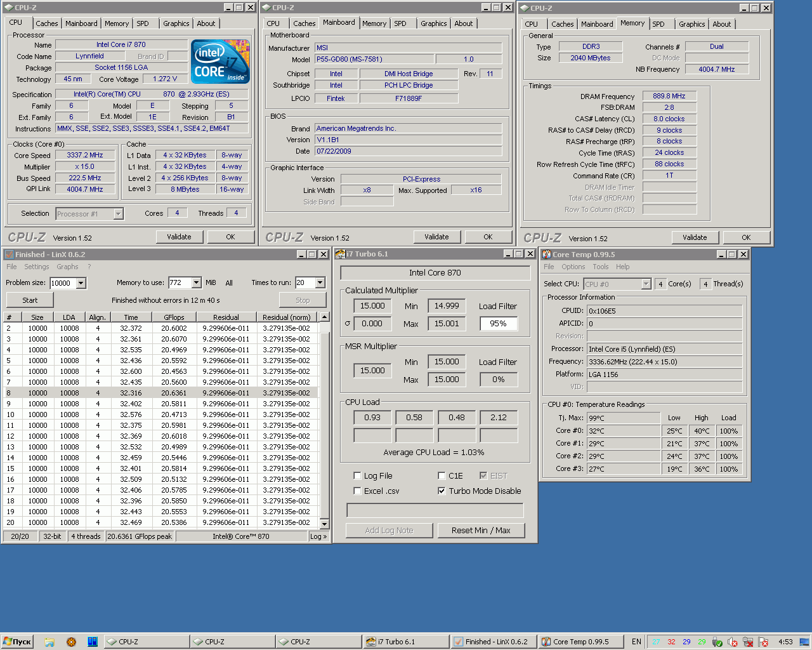Open the Memory to use dropdown

point(196,283)
